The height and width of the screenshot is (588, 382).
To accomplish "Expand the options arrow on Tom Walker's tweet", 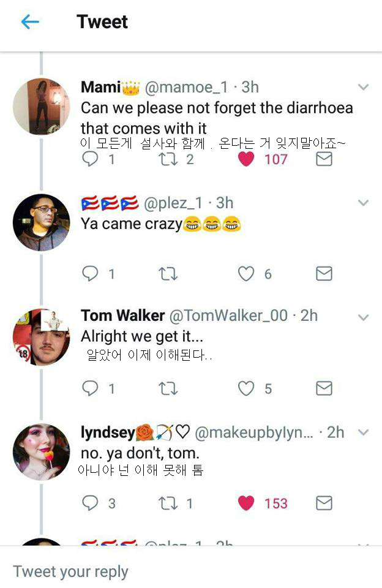I will [x=364, y=317].
